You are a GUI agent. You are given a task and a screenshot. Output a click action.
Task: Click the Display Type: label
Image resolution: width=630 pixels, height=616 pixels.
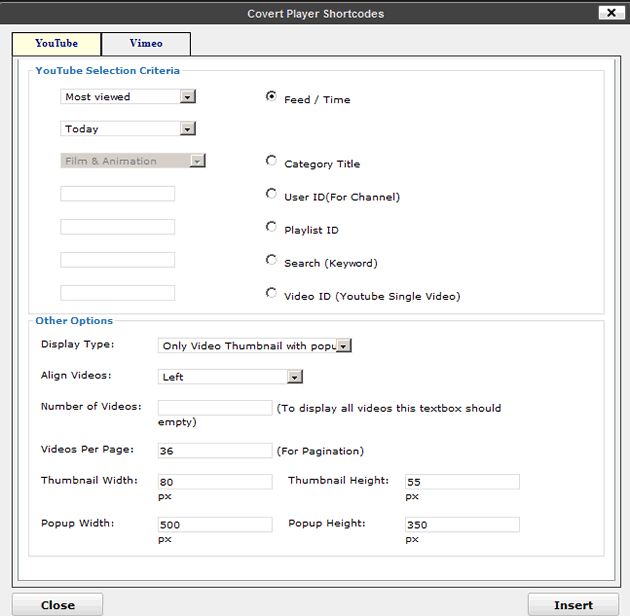[78, 344]
